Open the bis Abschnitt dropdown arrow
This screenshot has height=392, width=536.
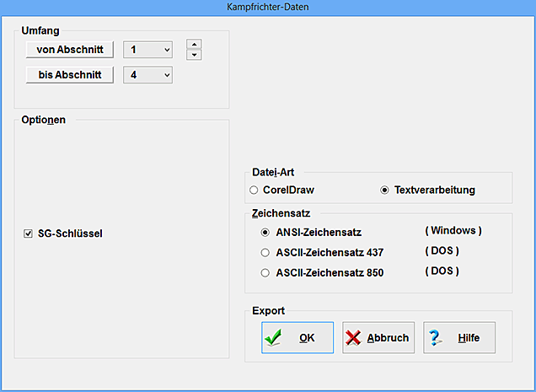coord(166,76)
